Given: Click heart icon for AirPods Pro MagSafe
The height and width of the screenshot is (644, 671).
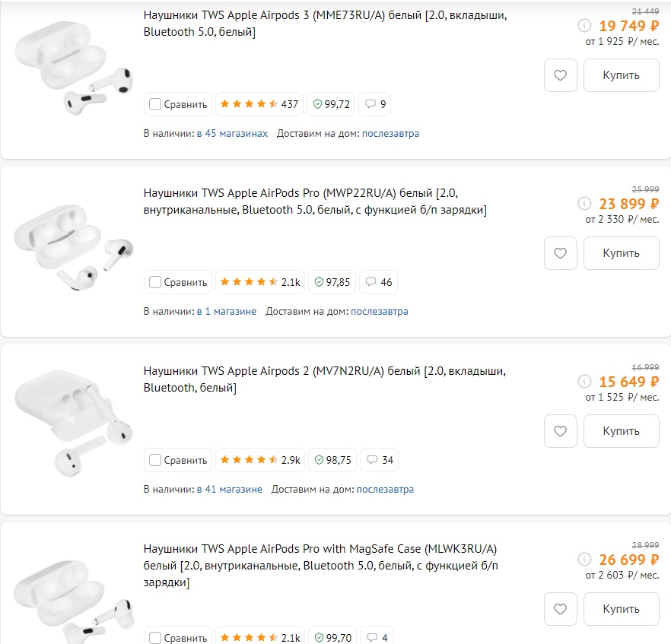Looking at the screenshot, I should pyautogui.click(x=561, y=609).
